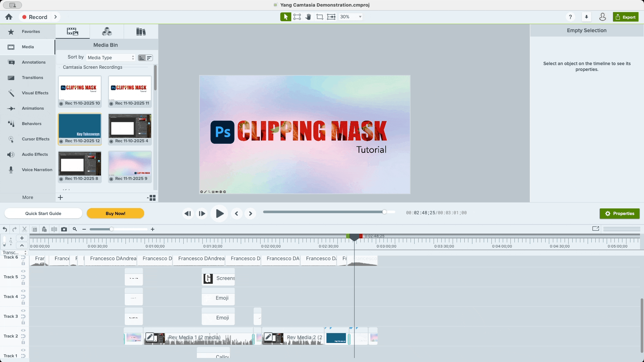Redo the last timeline action
This screenshot has width=644, height=362.
click(x=15, y=229)
